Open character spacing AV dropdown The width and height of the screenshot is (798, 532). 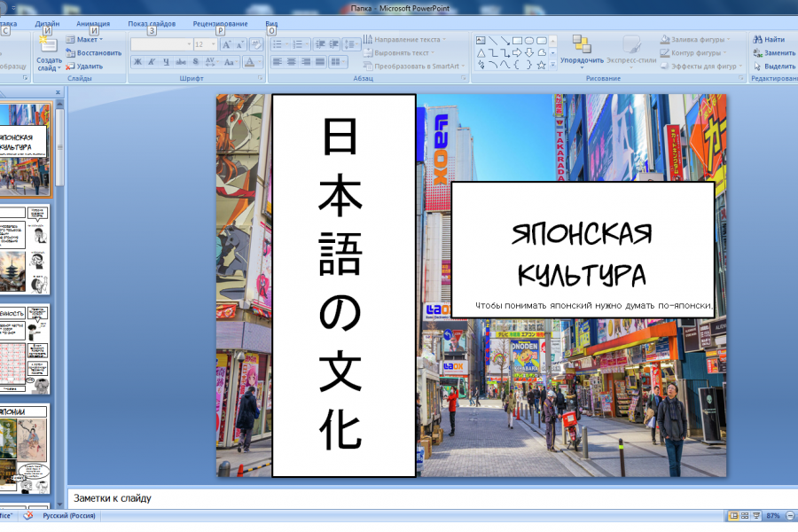click(x=211, y=61)
